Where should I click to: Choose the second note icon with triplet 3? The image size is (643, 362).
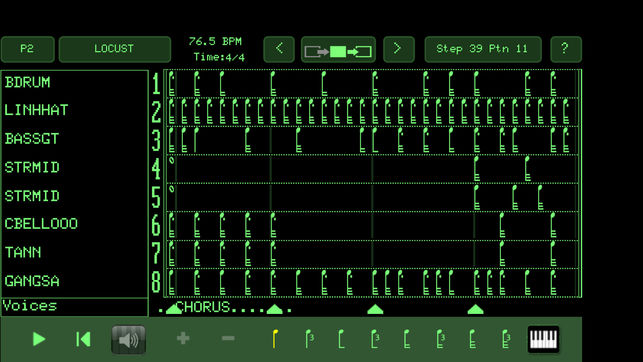(375, 339)
